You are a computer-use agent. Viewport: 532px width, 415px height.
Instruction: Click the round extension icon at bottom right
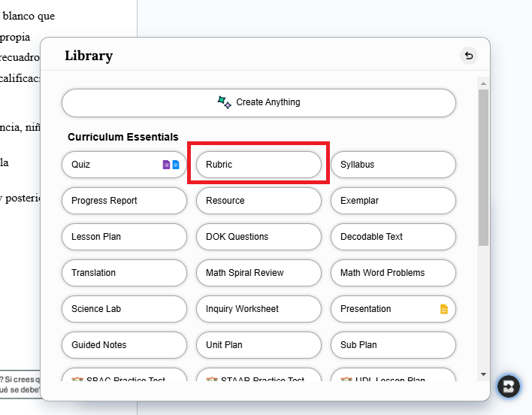coord(509,386)
